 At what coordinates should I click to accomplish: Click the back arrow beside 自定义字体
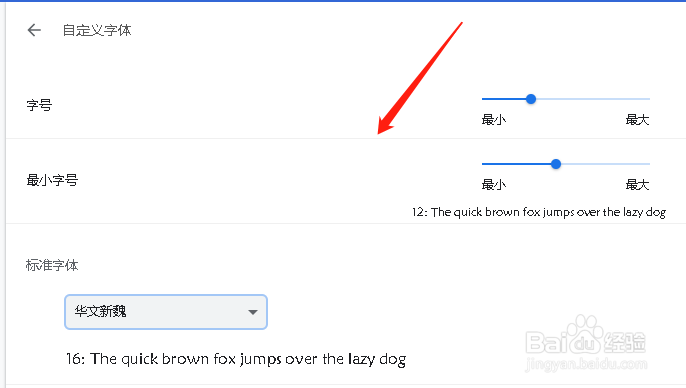click(x=34, y=30)
